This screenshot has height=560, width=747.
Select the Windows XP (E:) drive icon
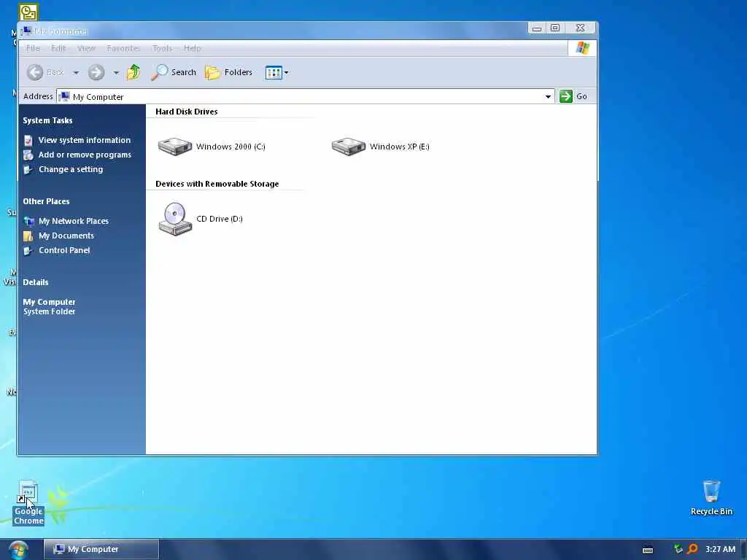tap(349, 146)
